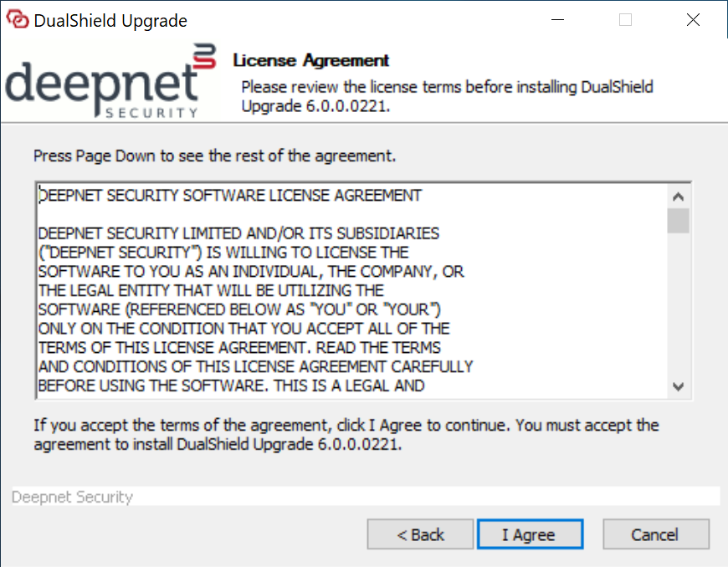The width and height of the screenshot is (728, 567).
Task: Click the "BEFORE USING THE SOFTWARE" line
Action: tap(231, 386)
